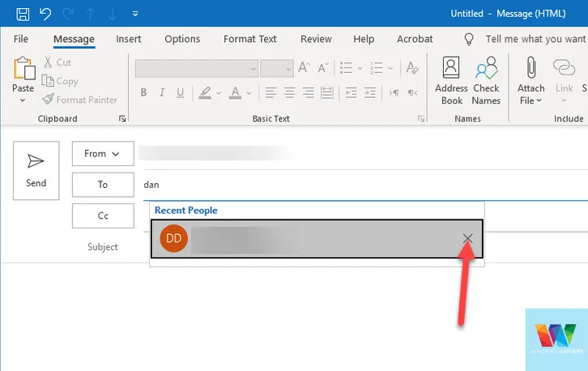Open the font name dropdown
Screen dimensions: 588x371
pos(253,69)
